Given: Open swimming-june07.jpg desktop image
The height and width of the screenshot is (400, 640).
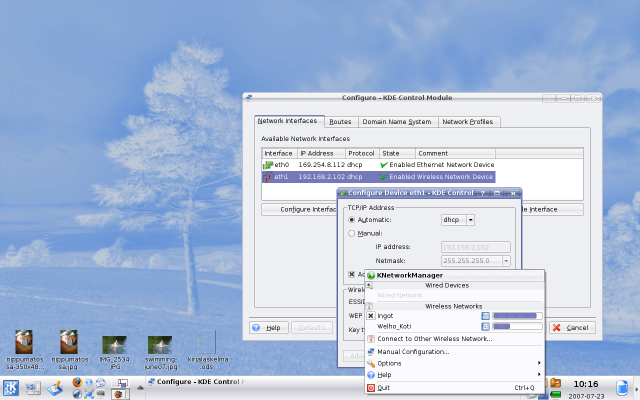Looking at the screenshot, I should pos(160,352).
